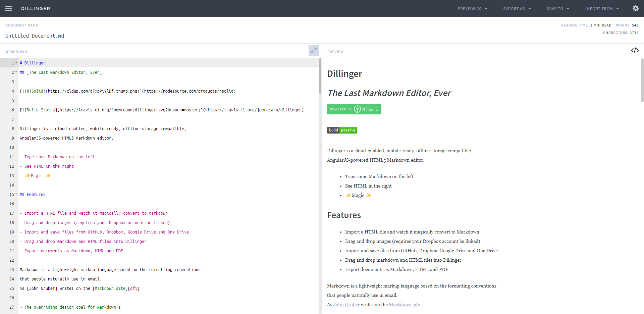Click 'Export documents as Markdown' editor line 21
This screenshot has height=314, width=644.
point(71,251)
